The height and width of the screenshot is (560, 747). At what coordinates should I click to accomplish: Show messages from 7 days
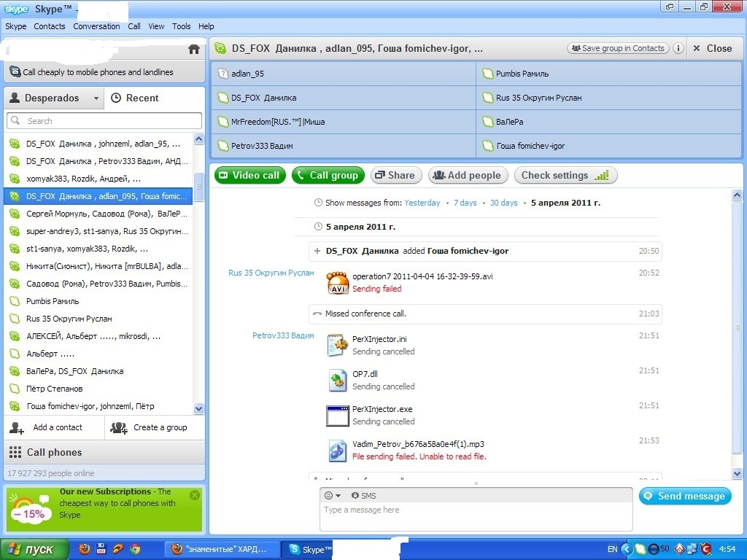(465, 203)
